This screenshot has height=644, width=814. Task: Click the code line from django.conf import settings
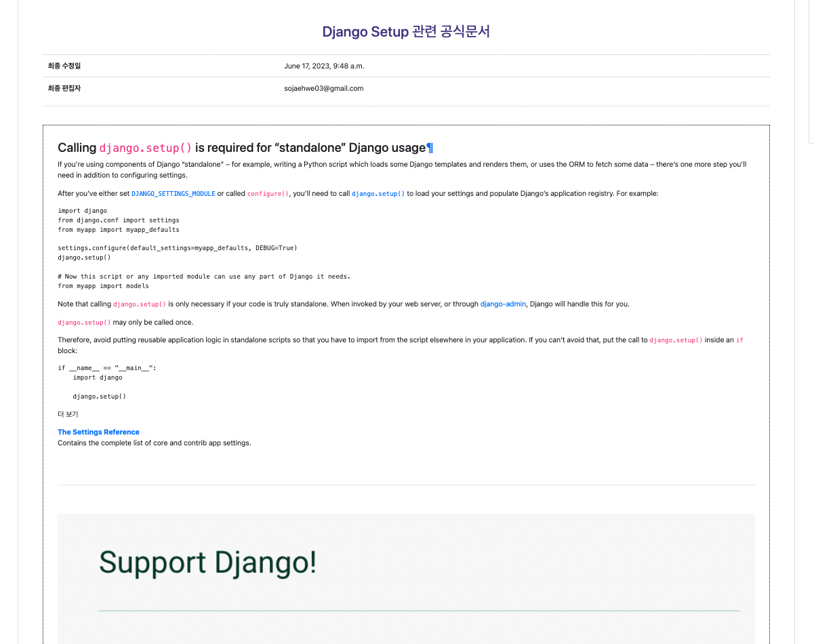(119, 220)
